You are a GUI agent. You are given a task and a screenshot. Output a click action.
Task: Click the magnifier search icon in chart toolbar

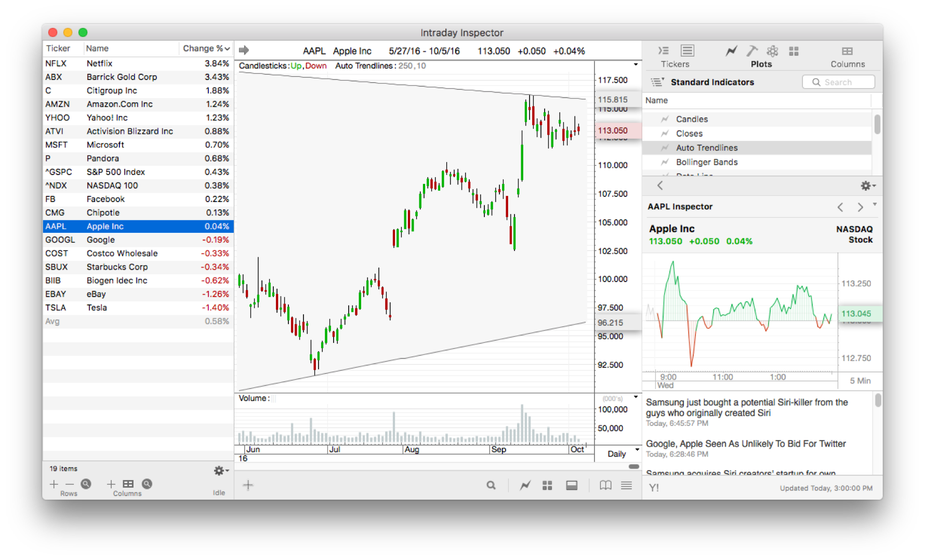tap(491, 485)
